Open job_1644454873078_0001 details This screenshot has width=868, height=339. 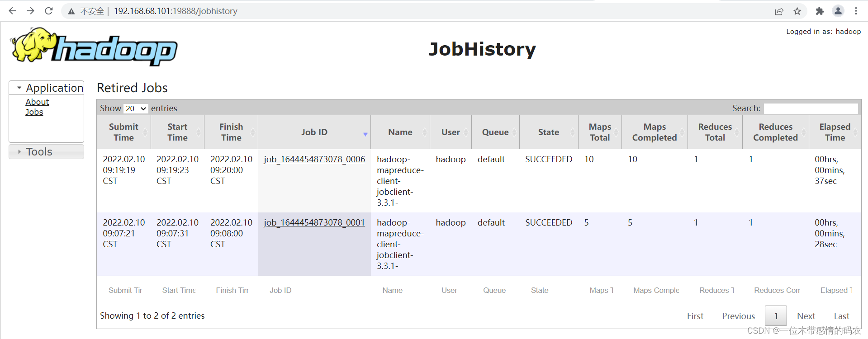(314, 222)
